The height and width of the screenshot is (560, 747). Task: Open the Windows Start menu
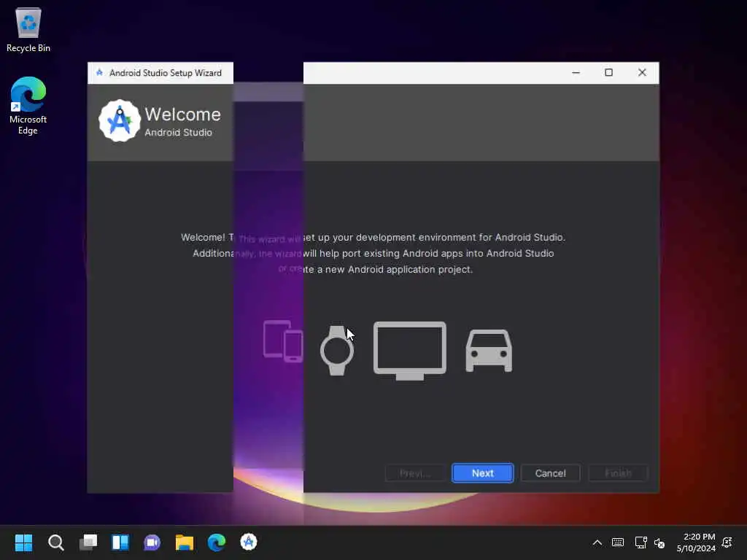point(24,542)
